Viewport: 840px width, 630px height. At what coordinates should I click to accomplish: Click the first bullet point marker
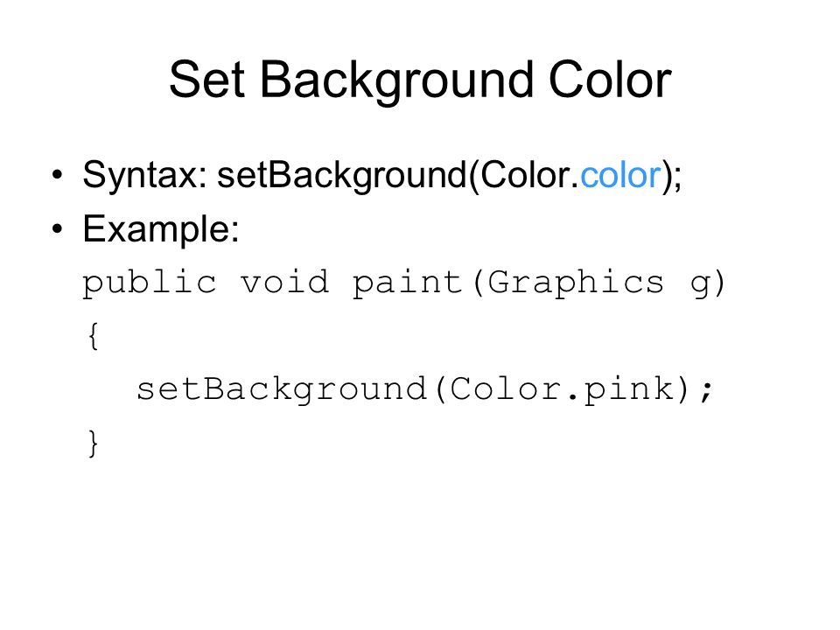coord(58,175)
